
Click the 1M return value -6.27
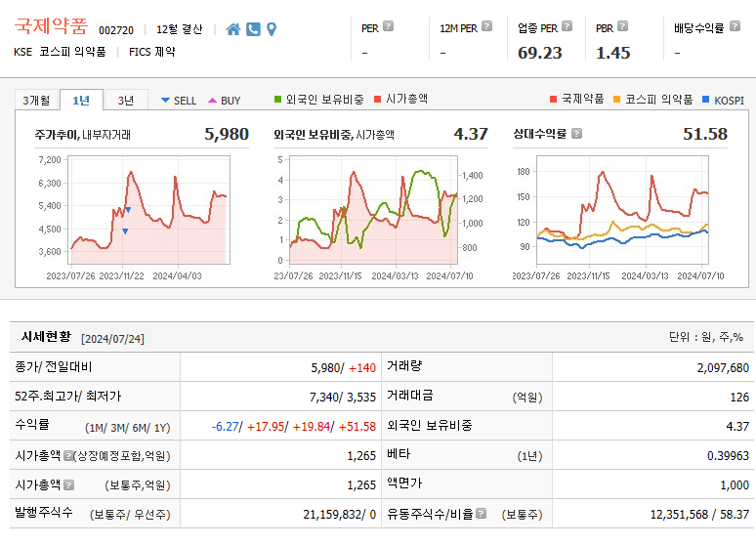click(226, 427)
